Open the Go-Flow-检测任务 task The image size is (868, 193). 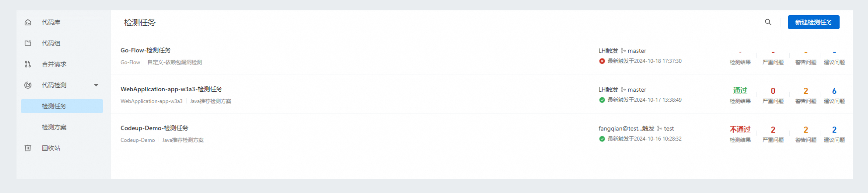[x=145, y=50]
